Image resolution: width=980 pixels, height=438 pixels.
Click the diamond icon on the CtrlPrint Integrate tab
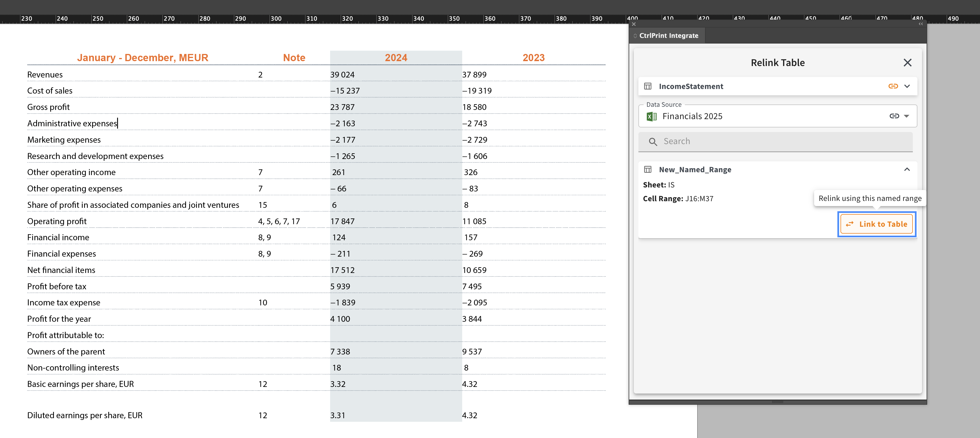635,36
